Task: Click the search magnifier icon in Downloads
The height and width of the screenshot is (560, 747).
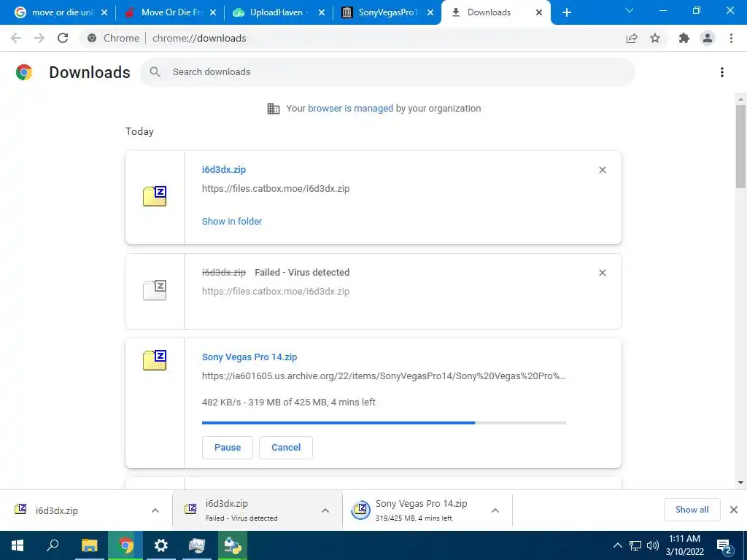Action: (x=155, y=72)
